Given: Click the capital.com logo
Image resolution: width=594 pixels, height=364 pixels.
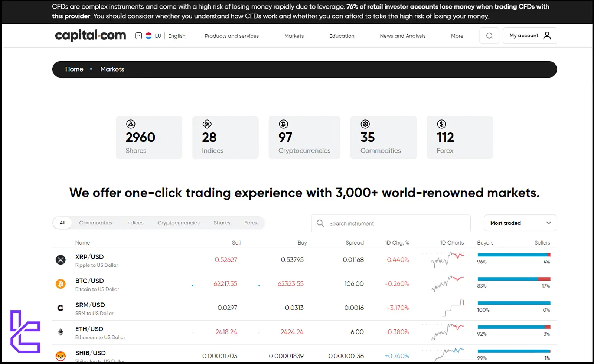Looking at the screenshot, I should [91, 36].
